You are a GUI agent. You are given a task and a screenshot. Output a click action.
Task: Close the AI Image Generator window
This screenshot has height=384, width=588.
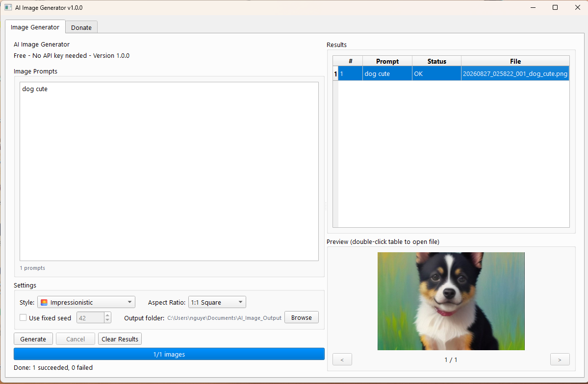[578, 7]
